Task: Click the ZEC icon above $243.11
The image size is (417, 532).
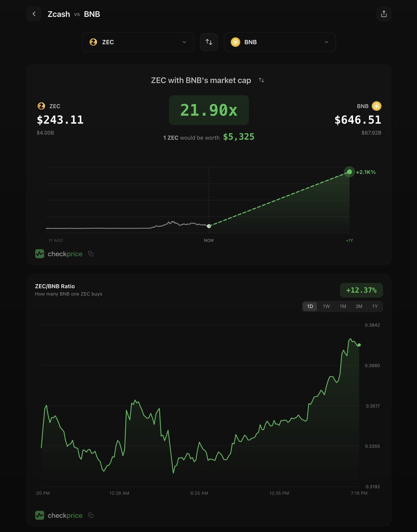Action: (x=41, y=106)
